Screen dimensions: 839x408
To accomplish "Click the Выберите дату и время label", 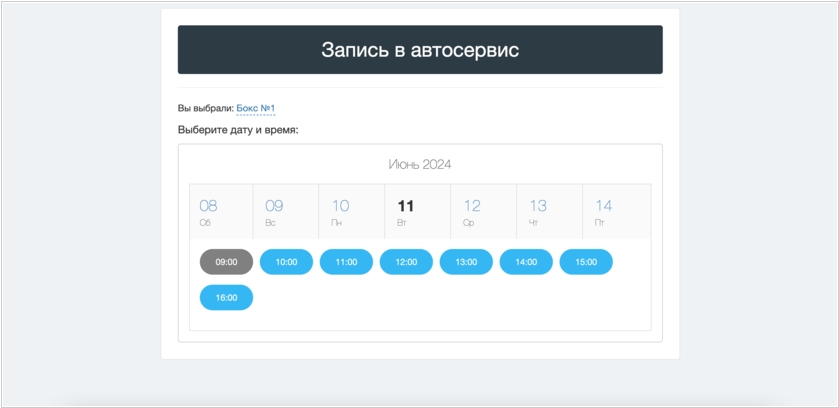I will [238, 130].
